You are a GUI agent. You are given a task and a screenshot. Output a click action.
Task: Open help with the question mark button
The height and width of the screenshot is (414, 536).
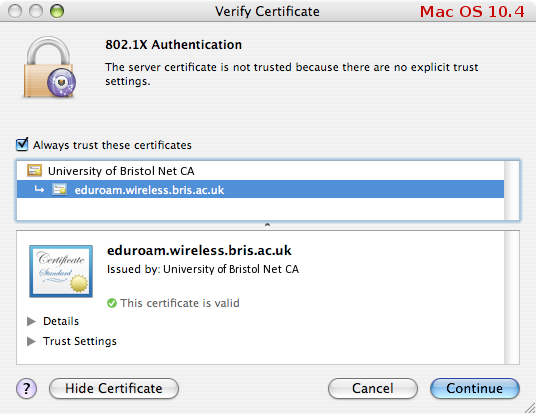(26, 388)
